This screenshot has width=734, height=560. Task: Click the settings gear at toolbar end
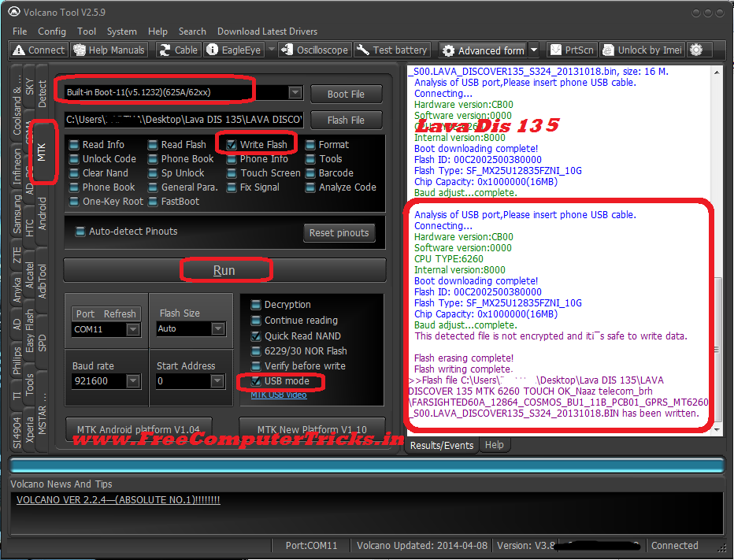point(696,50)
